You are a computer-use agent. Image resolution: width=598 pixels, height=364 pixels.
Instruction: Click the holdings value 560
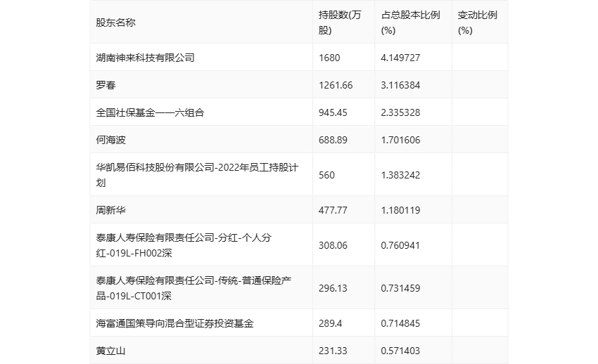327,175
